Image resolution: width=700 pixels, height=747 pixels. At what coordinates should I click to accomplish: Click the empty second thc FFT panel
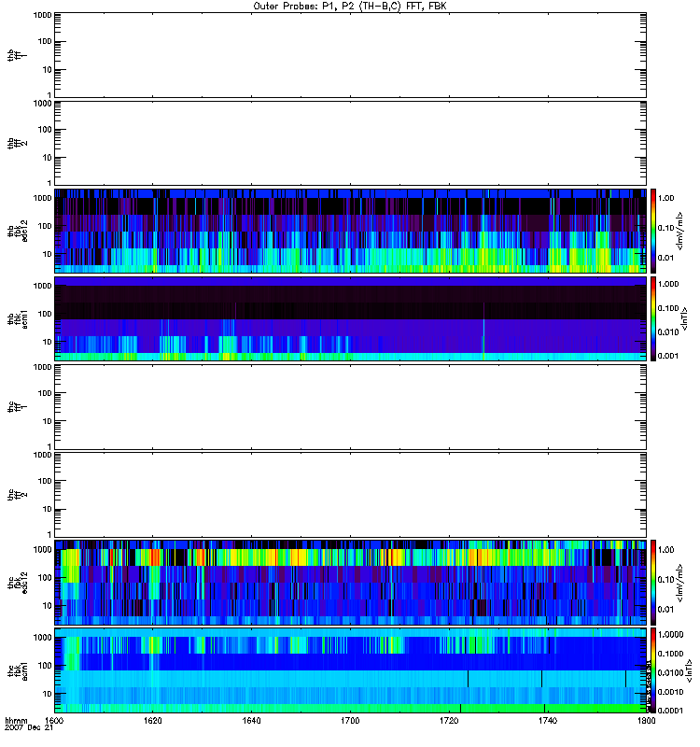pos(350,494)
